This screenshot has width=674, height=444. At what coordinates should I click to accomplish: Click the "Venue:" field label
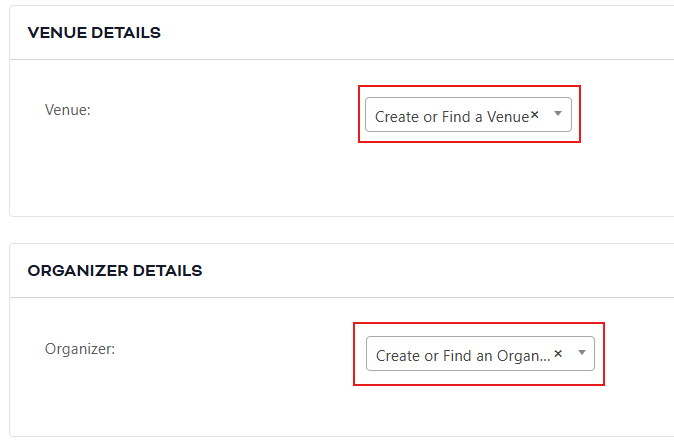pyautogui.click(x=68, y=109)
